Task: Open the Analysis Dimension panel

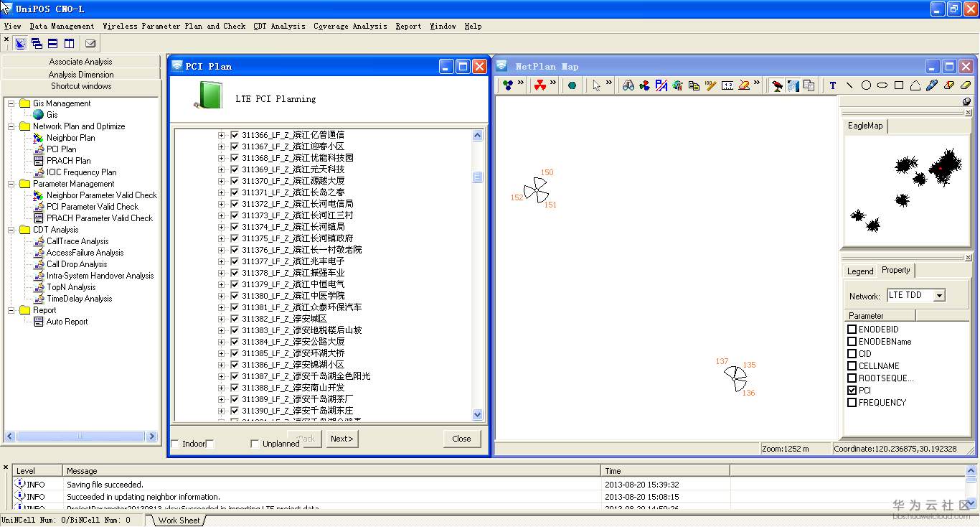Action: coord(81,74)
